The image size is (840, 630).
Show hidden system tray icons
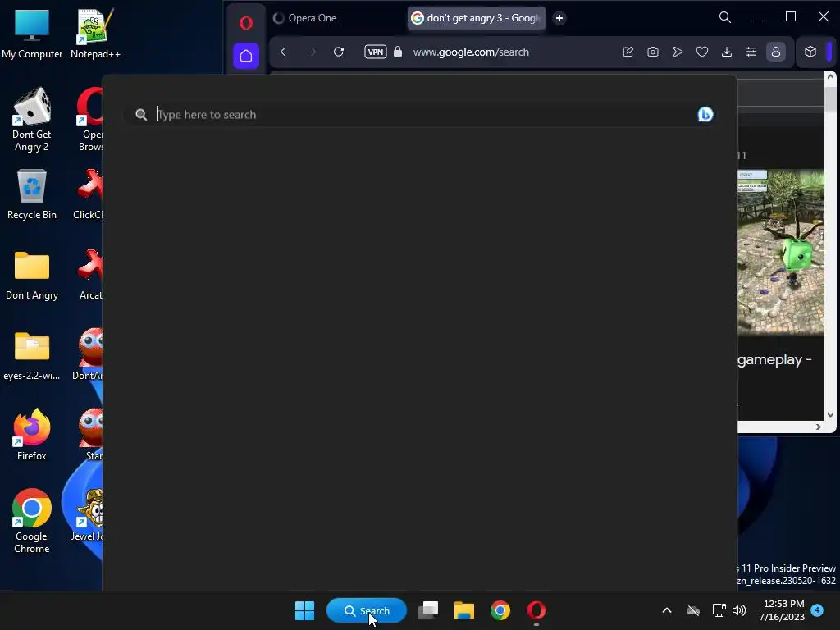[666, 610]
